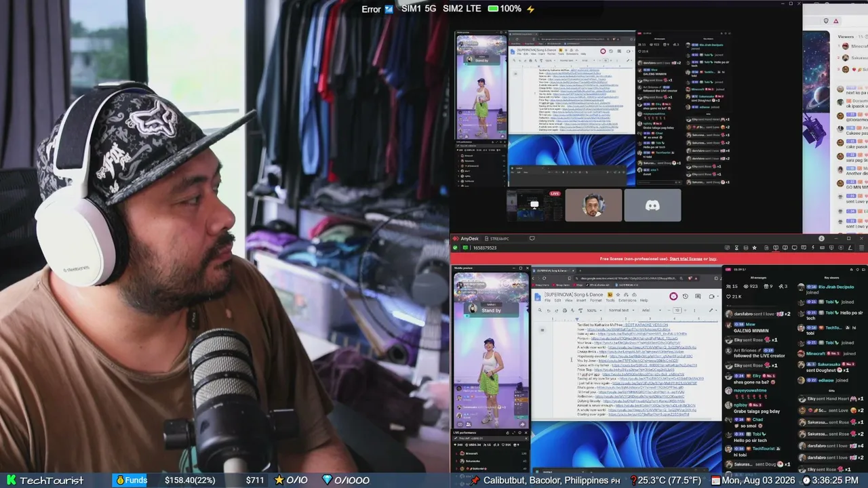
Task: Click the font size field in AnyDesk Docs toolbar
Action: click(x=676, y=310)
